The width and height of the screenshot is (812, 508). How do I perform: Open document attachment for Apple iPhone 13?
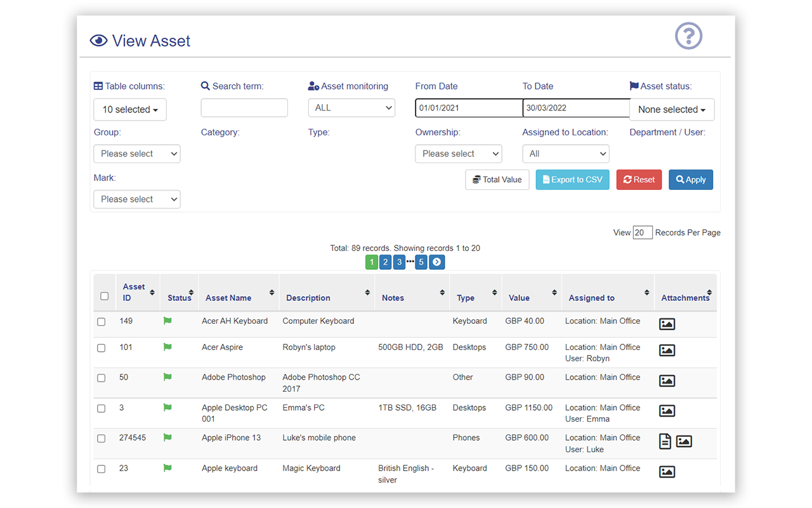pyautogui.click(x=665, y=441)
